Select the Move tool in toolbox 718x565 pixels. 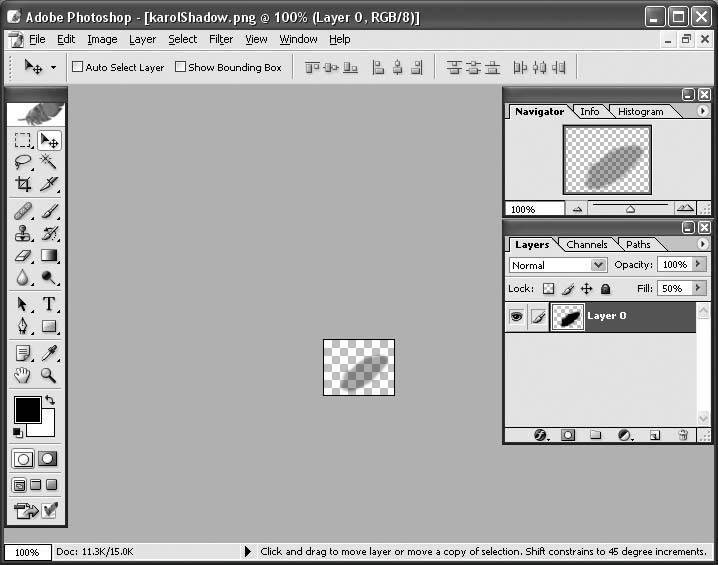point(49,140)
